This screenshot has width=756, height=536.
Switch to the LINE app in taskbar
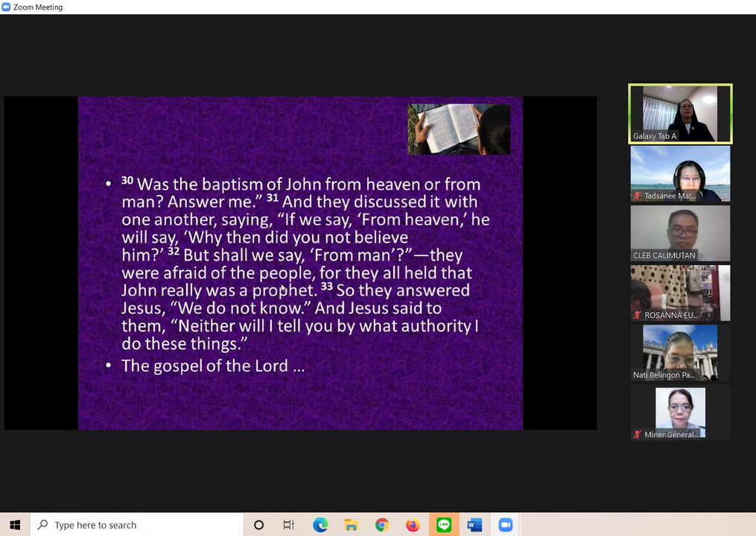pos(444,525)
